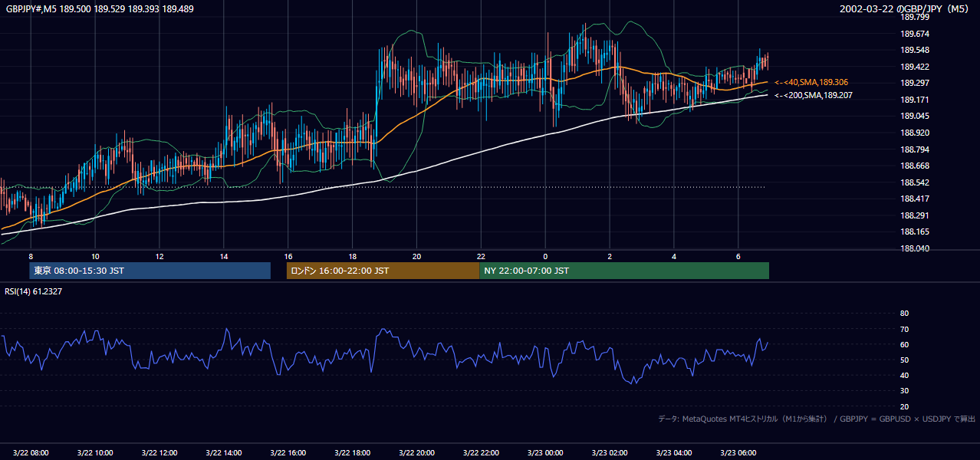This screenshot has height=460, width=980.
Task: Click the 3/23 02:00 time axis label
Action: [x=610, y=453]
